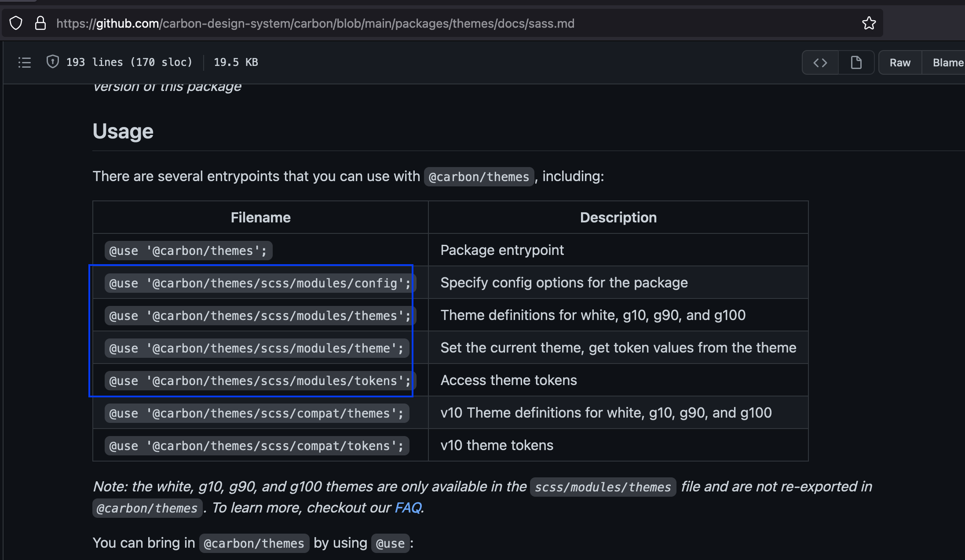Image resolution: width=965 pixels, height=560 pixels.
Task: Switch to source code view icon
Action: click(x=820, y=63)
